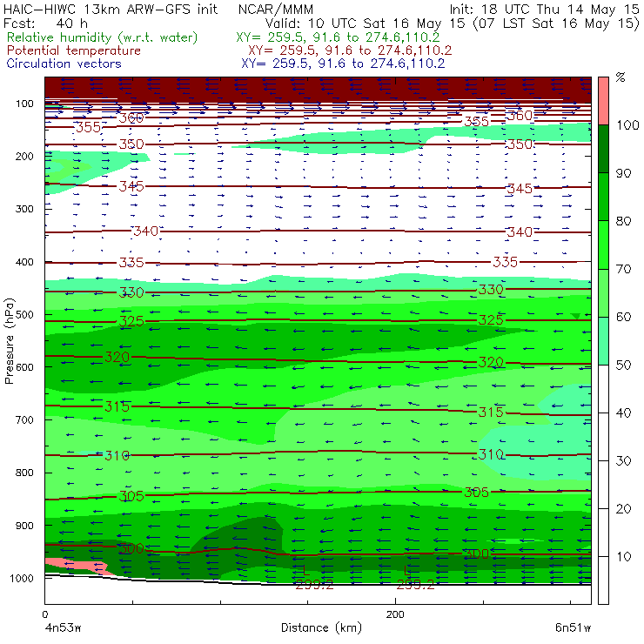Click the 'Valid: 10 UTC Sat 16 May 15' text
The width and height of the screenshot is (644, 644).
[366, 23]
